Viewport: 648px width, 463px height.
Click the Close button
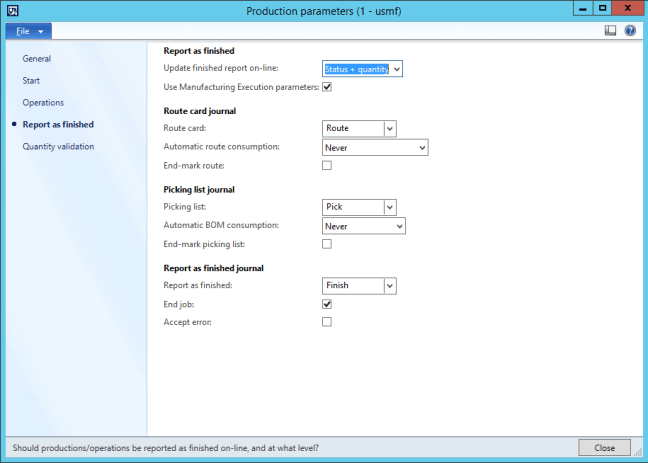(604, 448)
